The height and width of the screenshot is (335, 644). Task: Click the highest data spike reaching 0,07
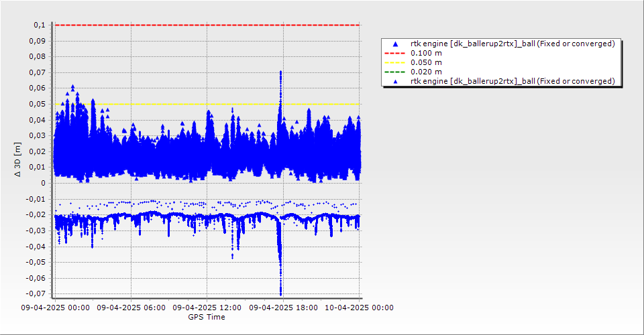point(280,72)
